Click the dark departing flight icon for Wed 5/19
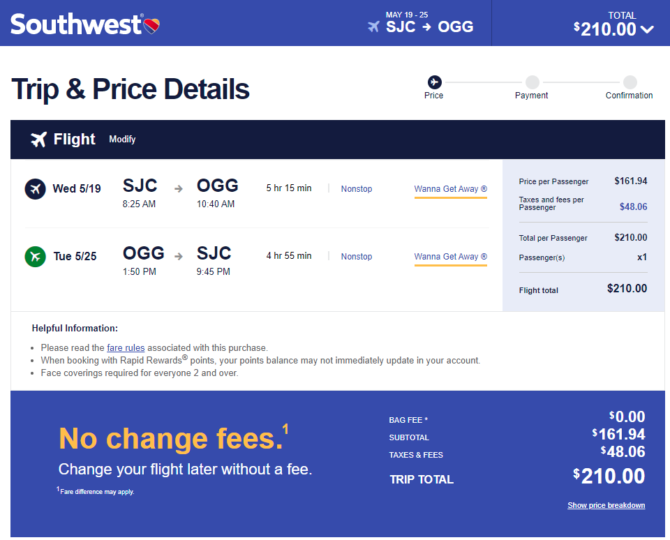 [35, 188]
